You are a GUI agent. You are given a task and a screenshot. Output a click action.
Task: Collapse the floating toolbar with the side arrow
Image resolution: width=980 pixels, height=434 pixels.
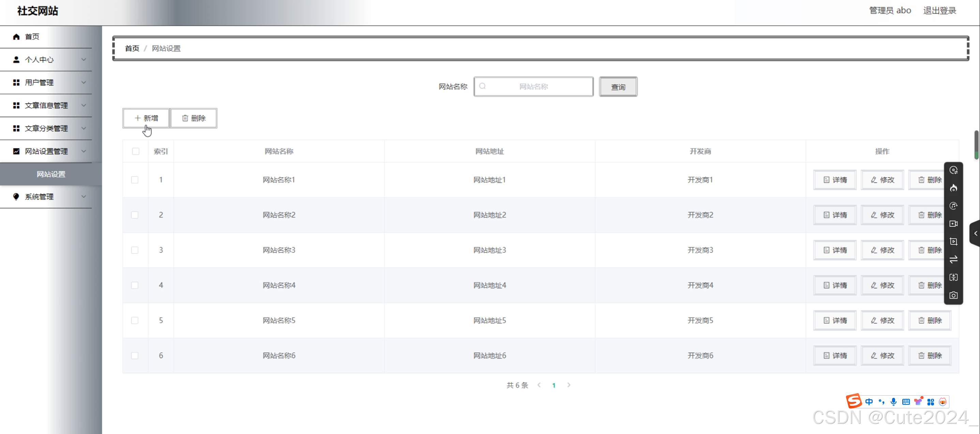coord(976,234)
